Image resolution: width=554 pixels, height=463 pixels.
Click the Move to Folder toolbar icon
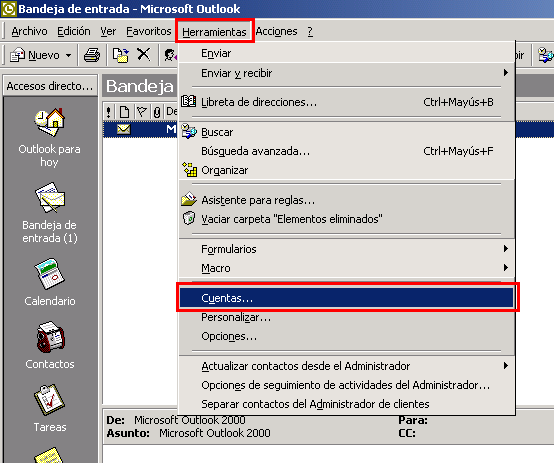point(120,55)
